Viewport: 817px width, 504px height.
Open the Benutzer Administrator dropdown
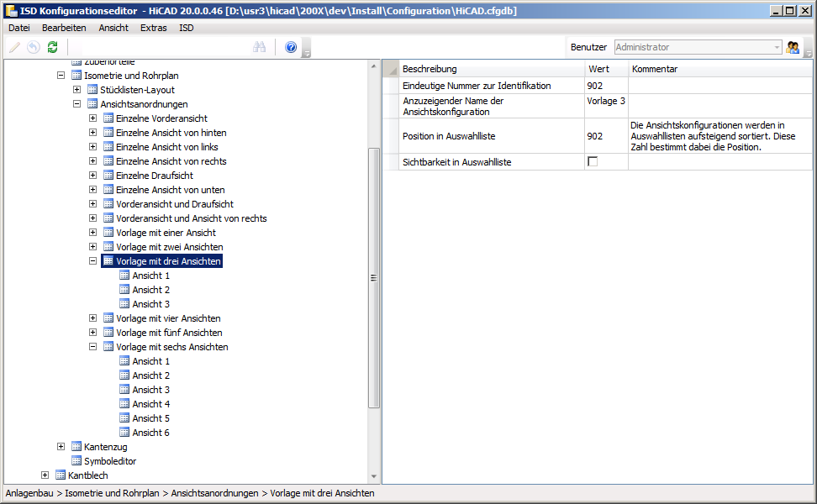(x=777, y=47)
